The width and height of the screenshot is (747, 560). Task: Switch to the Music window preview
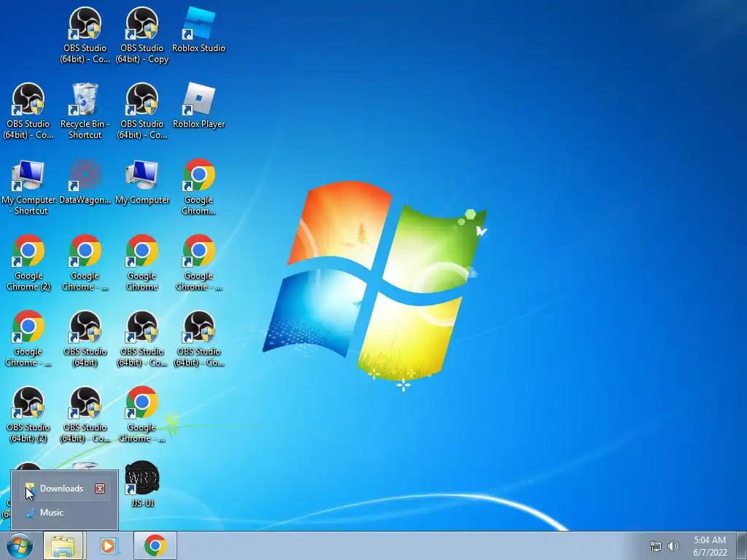coord(65,513)
